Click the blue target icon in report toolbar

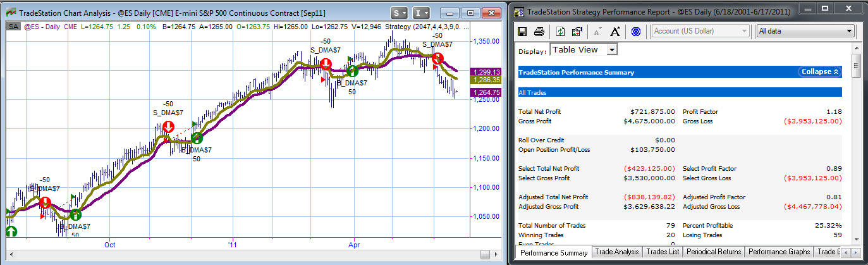[x=636, y=31]
